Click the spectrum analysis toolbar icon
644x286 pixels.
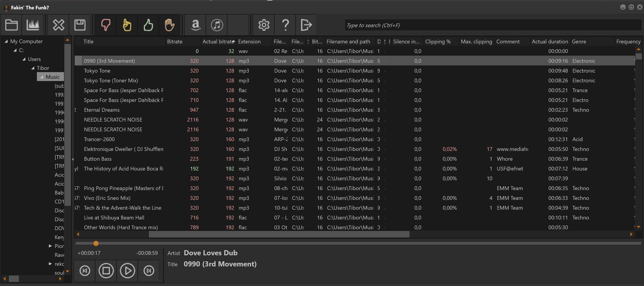click(x=33, y=25)
